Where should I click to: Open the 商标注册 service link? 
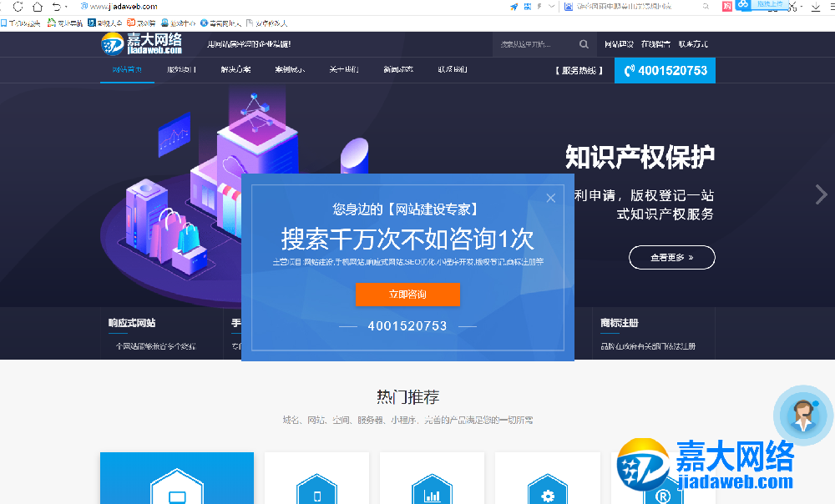[x=619, y=323]
